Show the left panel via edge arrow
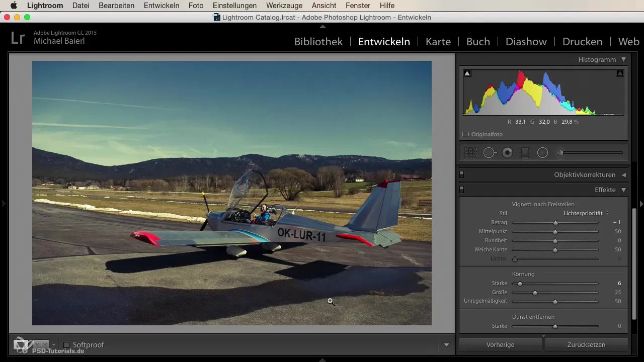This screenshot has width=644, height=362. 3,204
